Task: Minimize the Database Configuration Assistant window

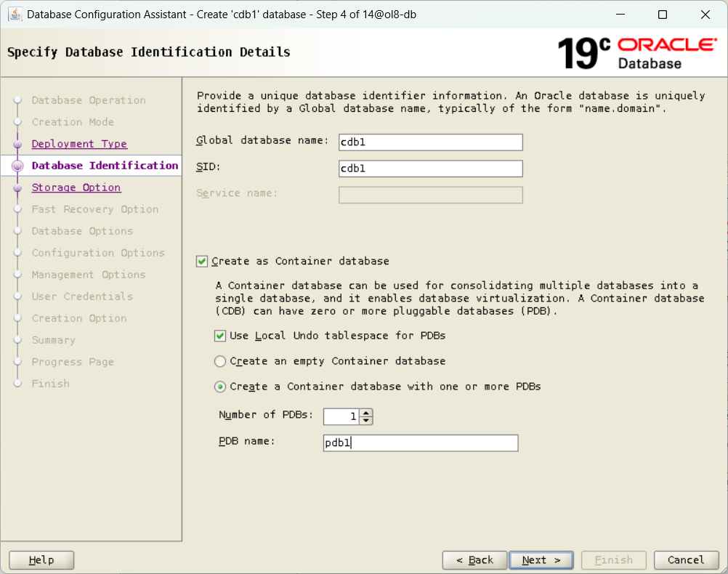Action: pyautogui.click(x=620, y=15)
